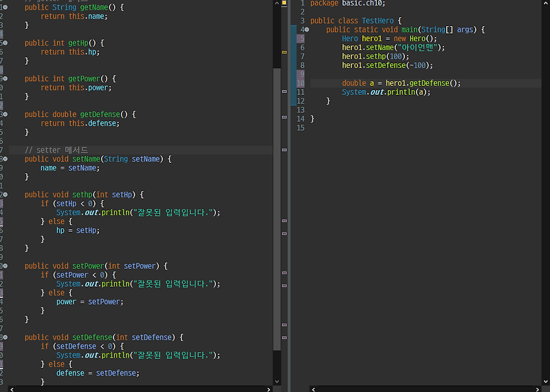Click right editor horizontal scrollbar right arrow

coord(538,389)
